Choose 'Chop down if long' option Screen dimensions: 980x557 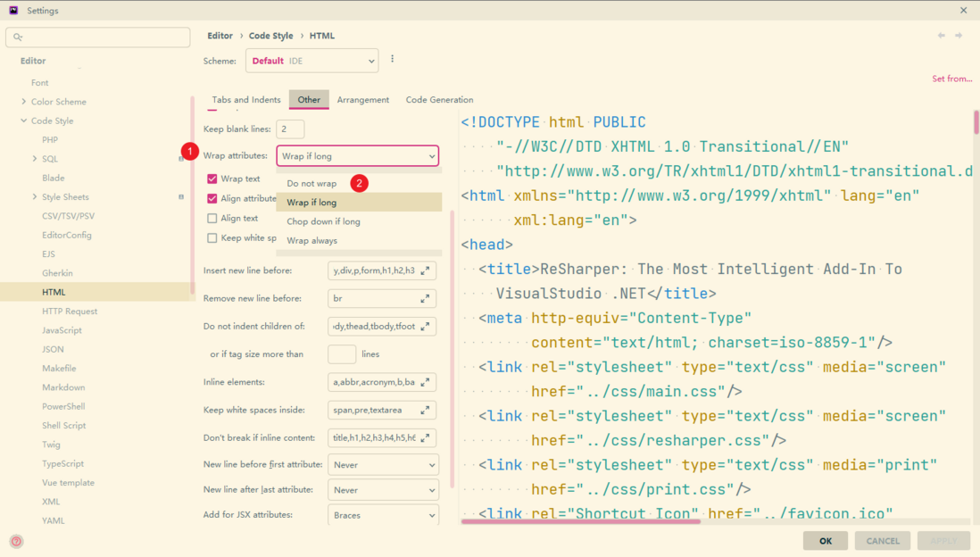pyautogui.click(x=359, y=221)
